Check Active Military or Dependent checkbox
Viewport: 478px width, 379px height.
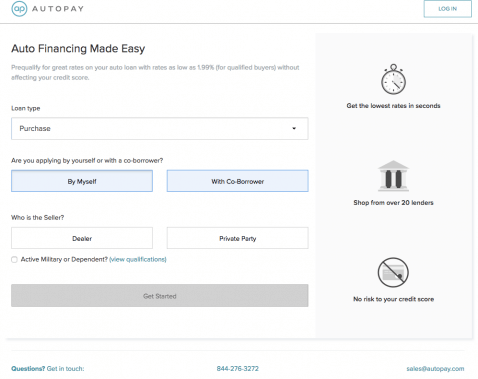14,259
